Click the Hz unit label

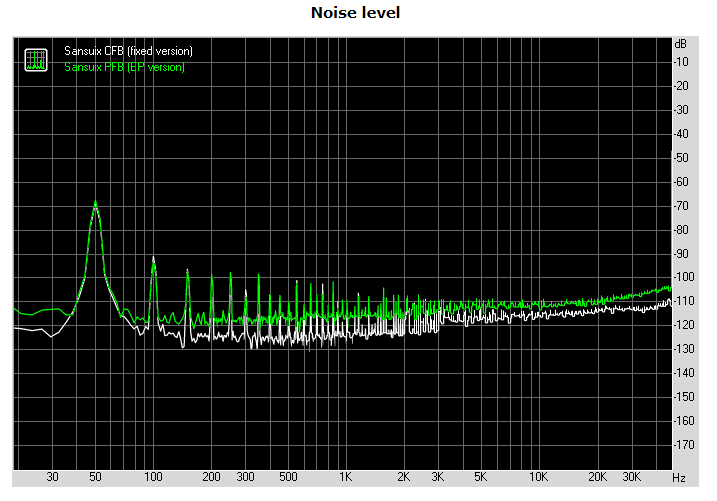(x=679, y=478)
